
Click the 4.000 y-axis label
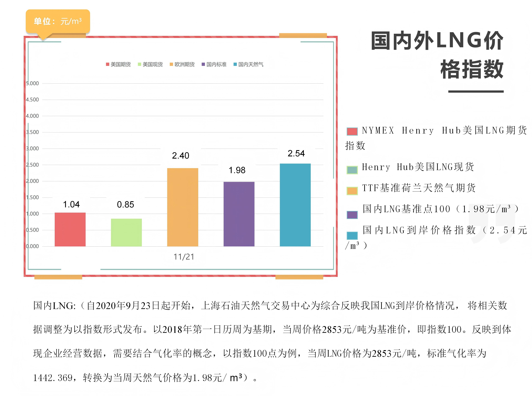[x=32, y=116]
